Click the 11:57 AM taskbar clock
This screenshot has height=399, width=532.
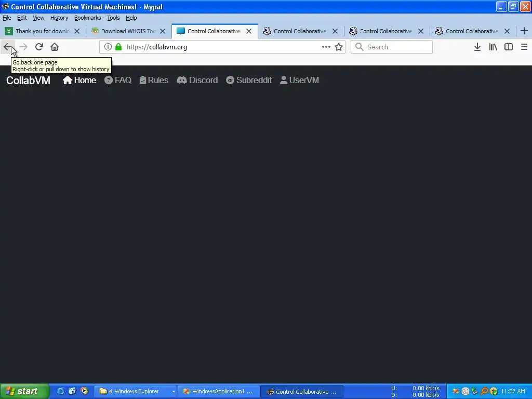[513, 391]
